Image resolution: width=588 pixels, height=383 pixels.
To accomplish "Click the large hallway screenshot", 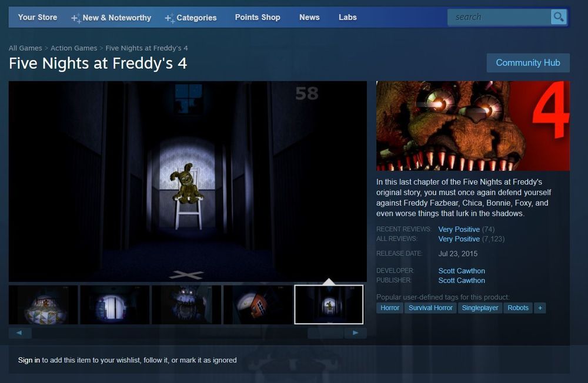I will point(188,182).
